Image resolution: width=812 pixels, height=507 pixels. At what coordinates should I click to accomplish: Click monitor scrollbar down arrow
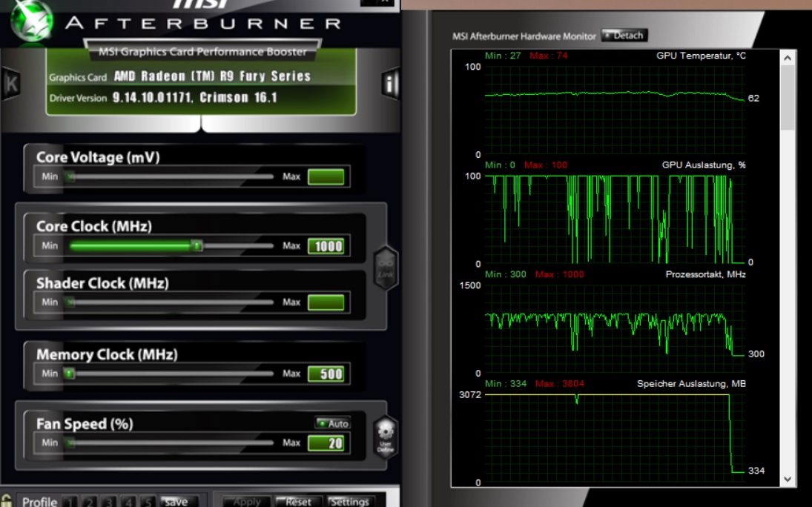(x=788, y=480)
